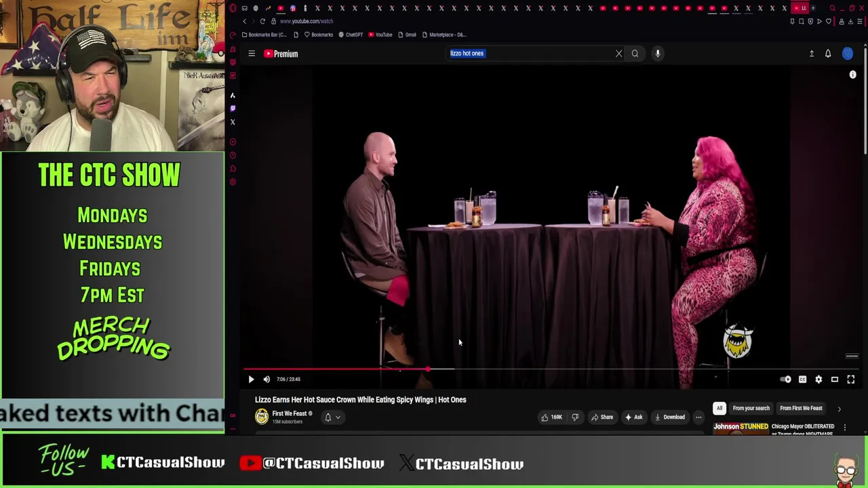
Task: Open player settings gear
Action: click(818, 380)
